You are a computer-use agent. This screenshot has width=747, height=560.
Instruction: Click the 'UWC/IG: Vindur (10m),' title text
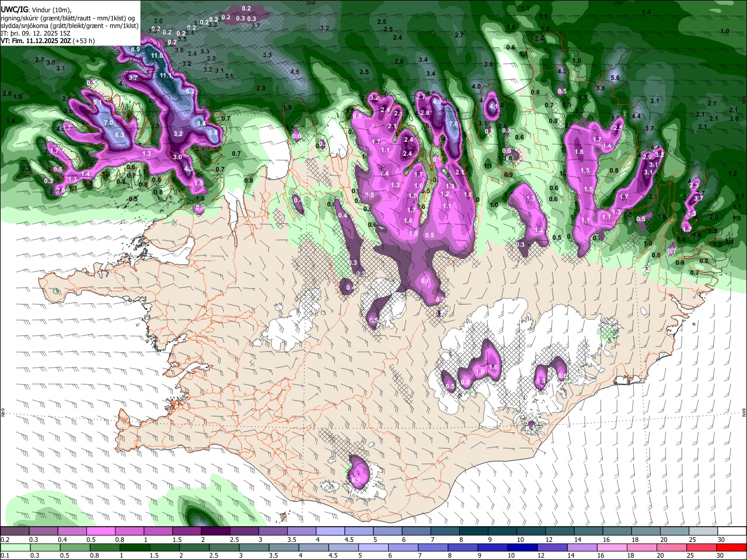(35, 10)
